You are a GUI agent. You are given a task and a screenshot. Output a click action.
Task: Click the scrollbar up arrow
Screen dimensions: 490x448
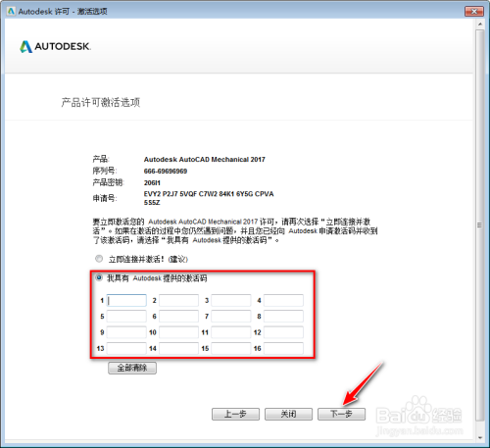tap(480, 25)
